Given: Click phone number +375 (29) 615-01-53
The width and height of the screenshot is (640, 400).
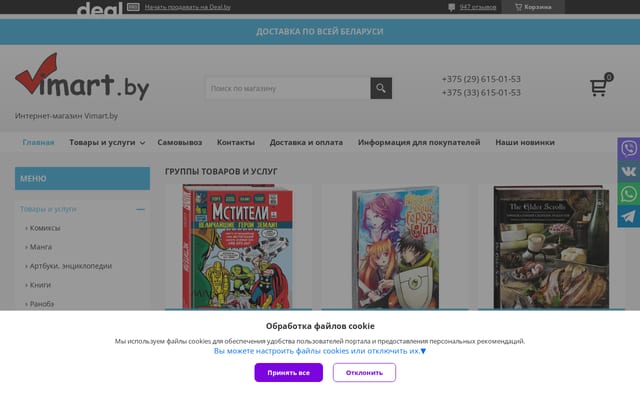Looking at the screenshot, I should (x=481, y=79).
